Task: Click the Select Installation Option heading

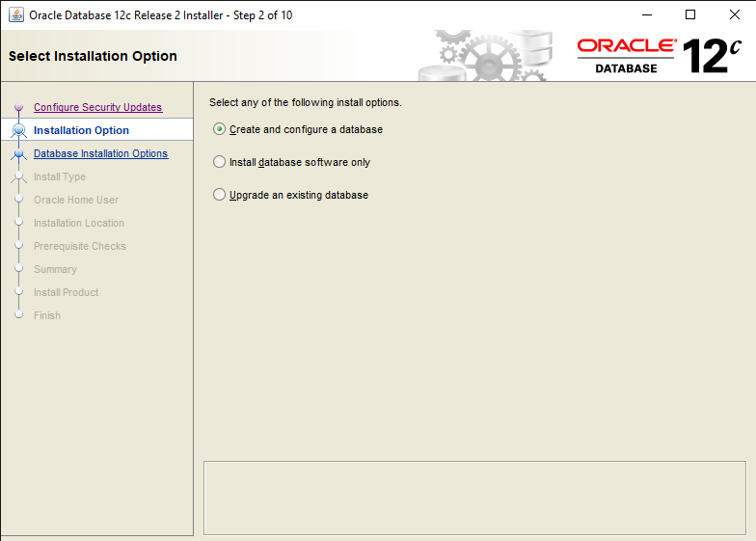Action: pos(93,56)
